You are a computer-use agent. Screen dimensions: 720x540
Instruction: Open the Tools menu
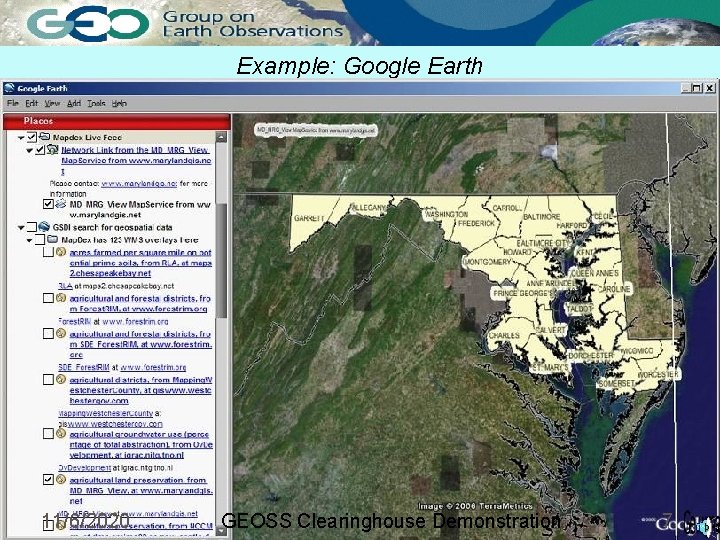pos(96,103)
